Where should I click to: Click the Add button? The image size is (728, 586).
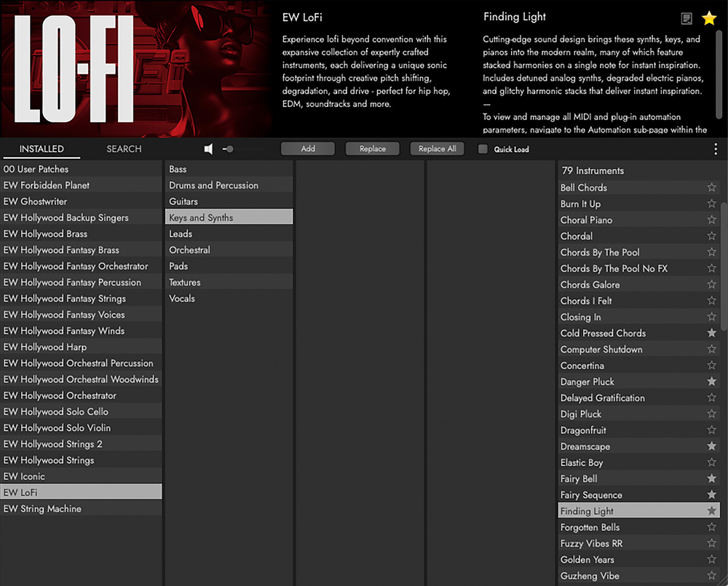[308, 149]
